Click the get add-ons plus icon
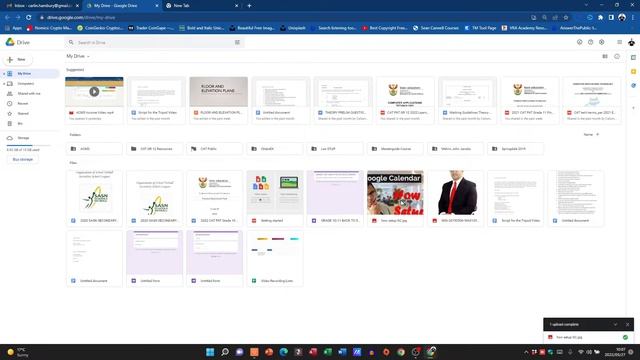The width and height of the screenshot is (640, 360). click(x=633, y=108)
